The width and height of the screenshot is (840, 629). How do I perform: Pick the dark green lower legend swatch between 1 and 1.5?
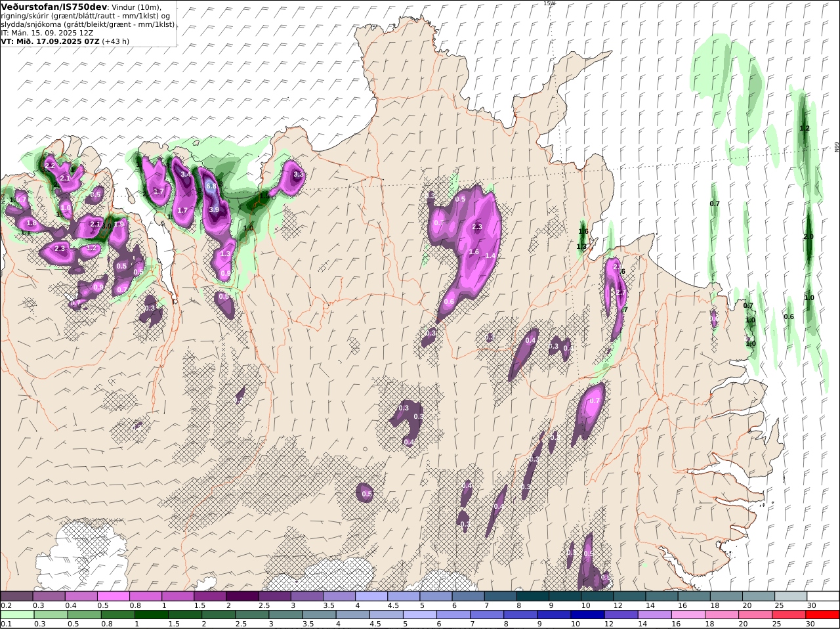click(150, 615)
